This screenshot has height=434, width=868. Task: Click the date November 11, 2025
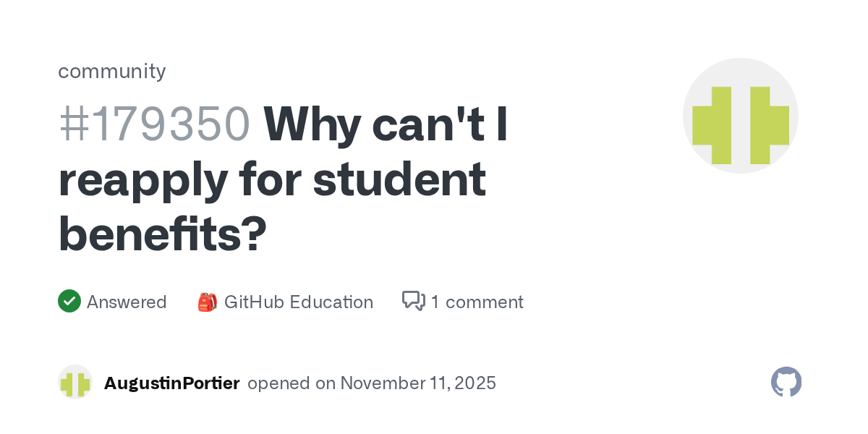[x=418, y=383]
